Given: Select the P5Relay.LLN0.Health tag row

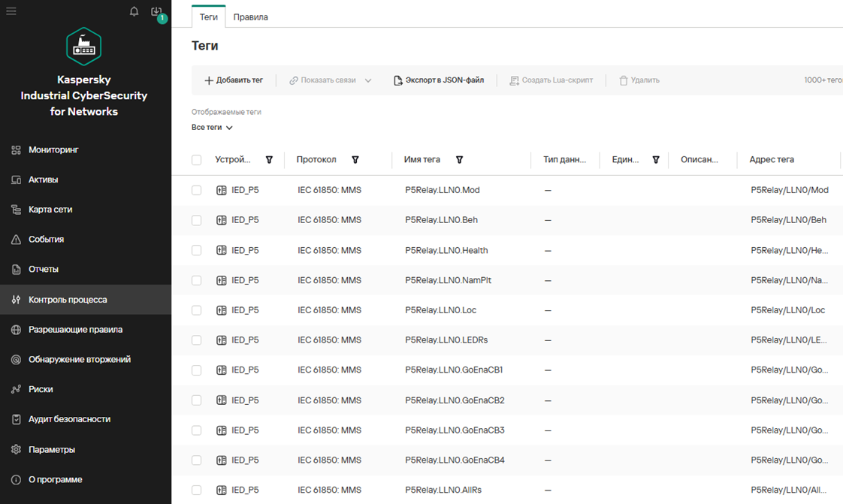Looking at the screenshot, I should point(507,250).
